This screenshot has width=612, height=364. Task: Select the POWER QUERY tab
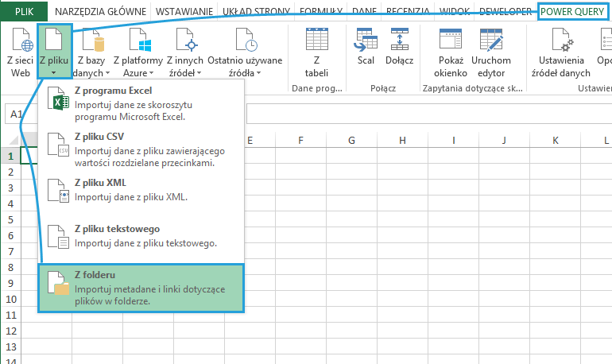click(x=572, y=12)
